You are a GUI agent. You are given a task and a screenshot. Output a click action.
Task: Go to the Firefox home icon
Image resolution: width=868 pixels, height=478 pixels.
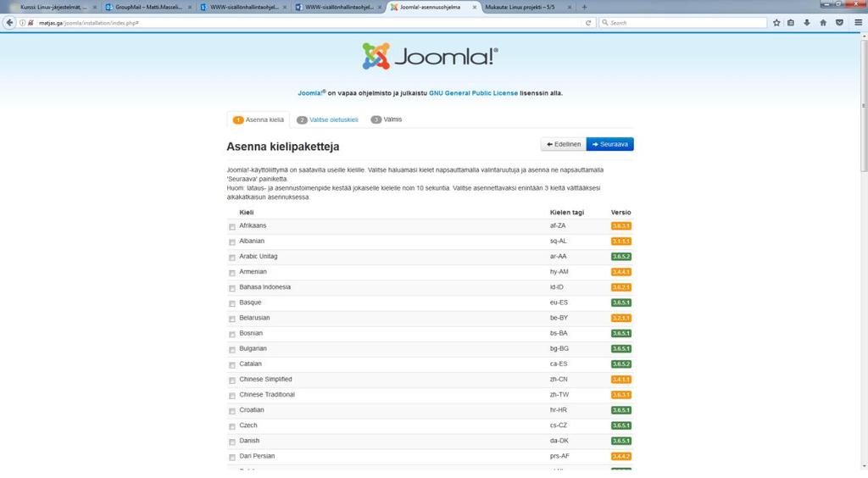(x=823, y=23)
